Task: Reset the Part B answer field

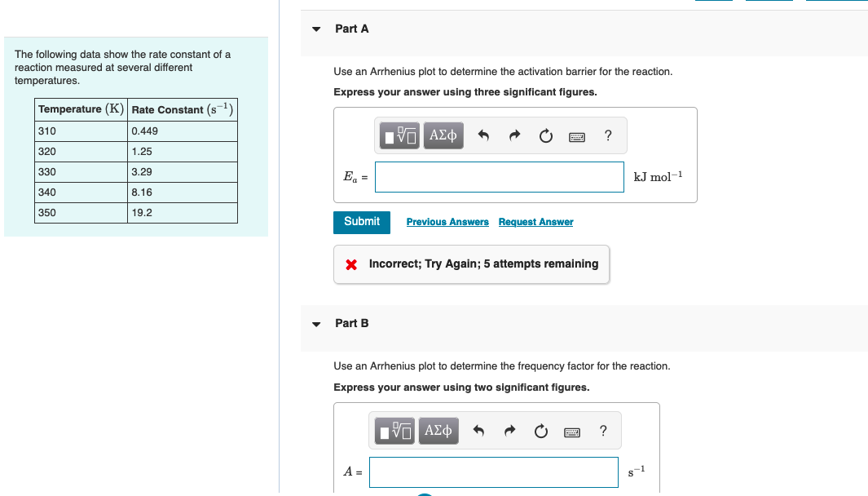Action: pyautogui.click(x=540, y=430)
